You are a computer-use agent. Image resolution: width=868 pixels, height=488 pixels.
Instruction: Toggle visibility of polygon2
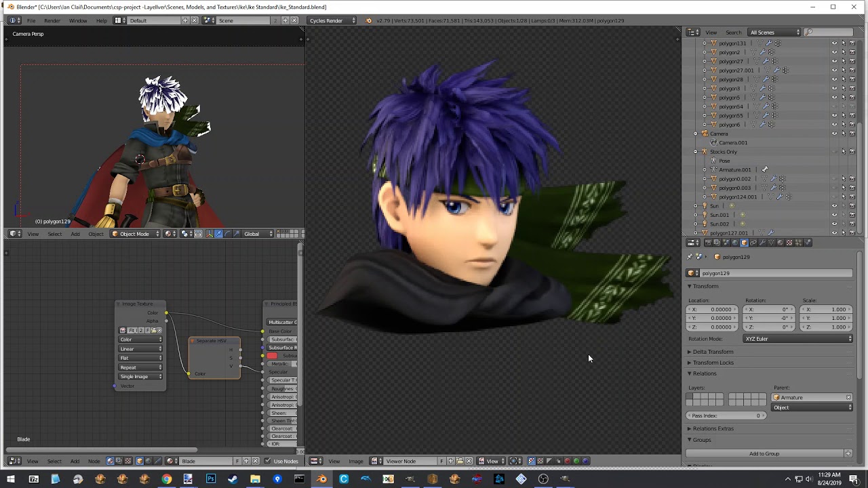(x=835, y=52)
